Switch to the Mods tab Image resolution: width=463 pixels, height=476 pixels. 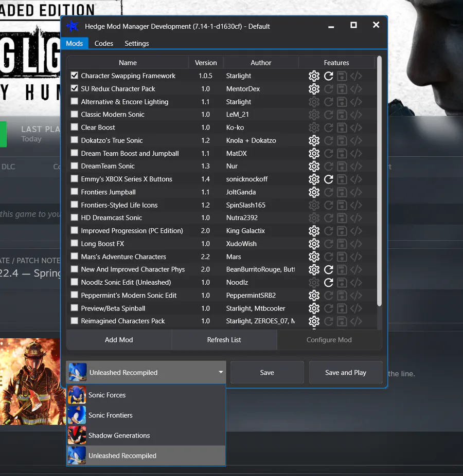[x=75, y=43]
